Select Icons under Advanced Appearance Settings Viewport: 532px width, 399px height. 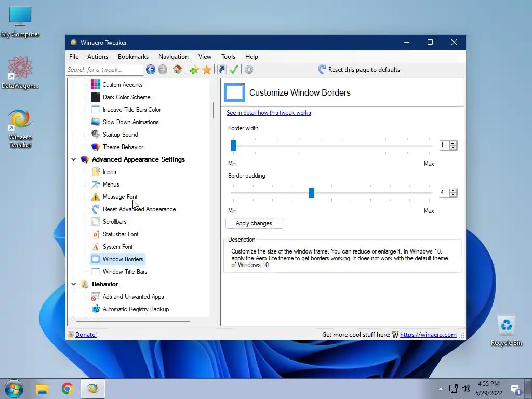click(109, 172)
